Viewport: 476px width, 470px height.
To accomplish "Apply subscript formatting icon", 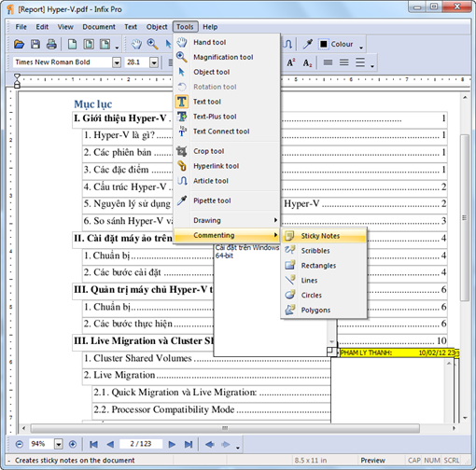I will [x=307, y=62].
